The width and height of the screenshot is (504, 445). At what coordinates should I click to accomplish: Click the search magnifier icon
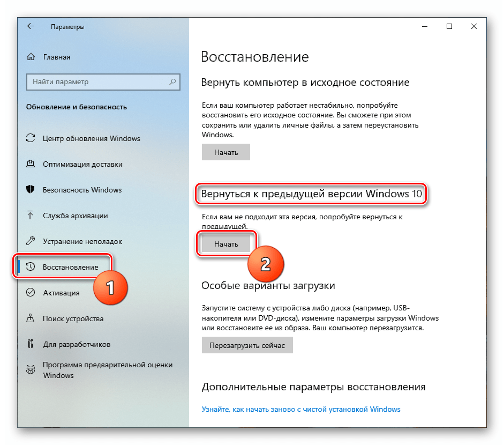pyautogui.click(x=172, y=81)
